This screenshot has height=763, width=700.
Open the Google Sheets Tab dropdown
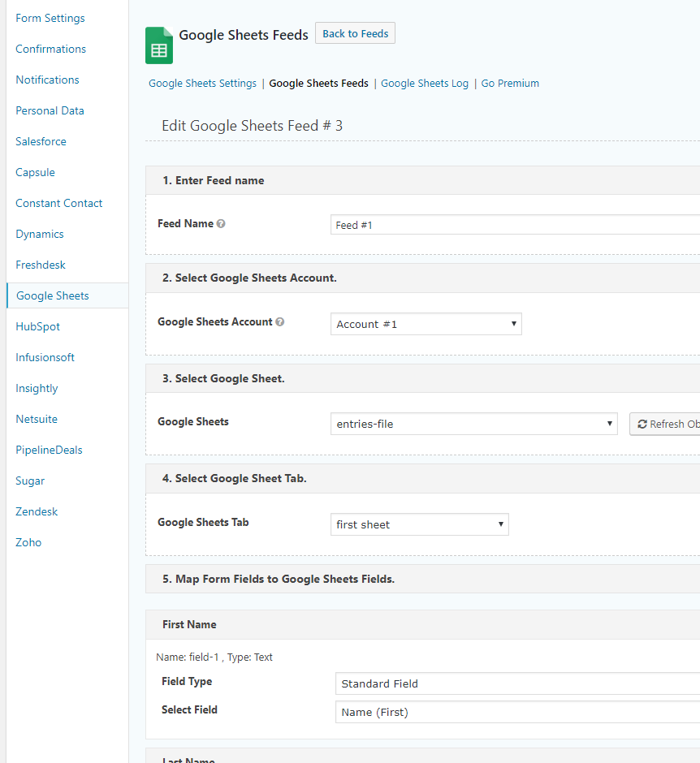click(x=419, y=524)
